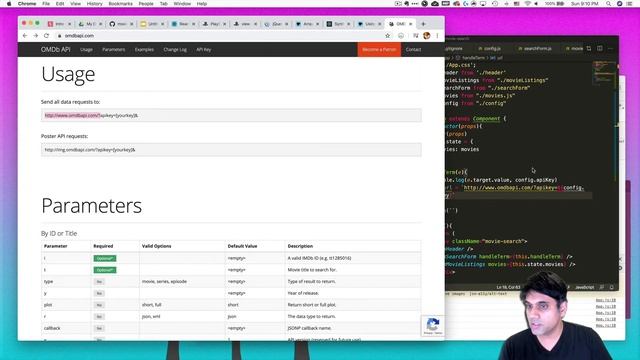Bookmark this page with the star icon
The image size is (640, 360).
387,36
